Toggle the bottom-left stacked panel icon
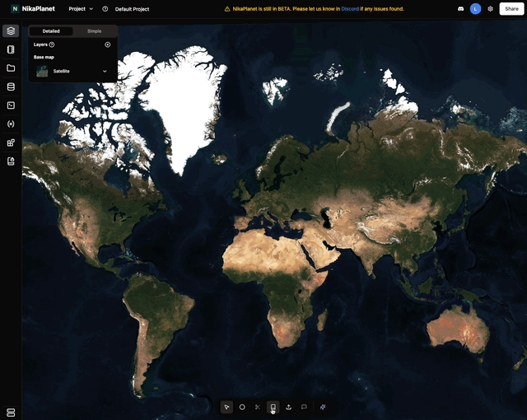Image resolution: width=527 pixels, height=420 pixels. tap(11, 413)
